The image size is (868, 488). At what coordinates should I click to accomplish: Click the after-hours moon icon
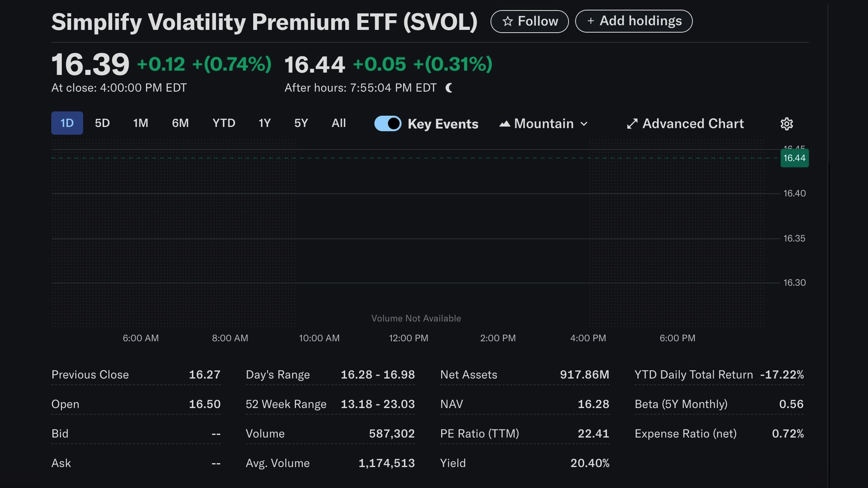(449, 88)
